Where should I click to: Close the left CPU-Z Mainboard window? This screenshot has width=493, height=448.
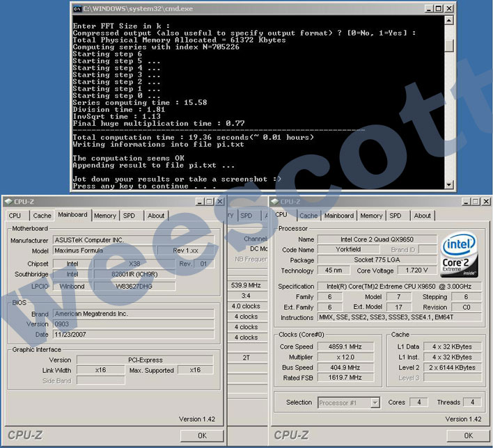tap(220, 201)
